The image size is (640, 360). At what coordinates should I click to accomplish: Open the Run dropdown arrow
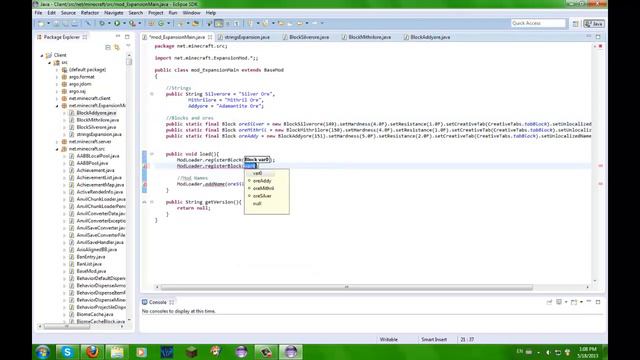click(x=124, y=24)
